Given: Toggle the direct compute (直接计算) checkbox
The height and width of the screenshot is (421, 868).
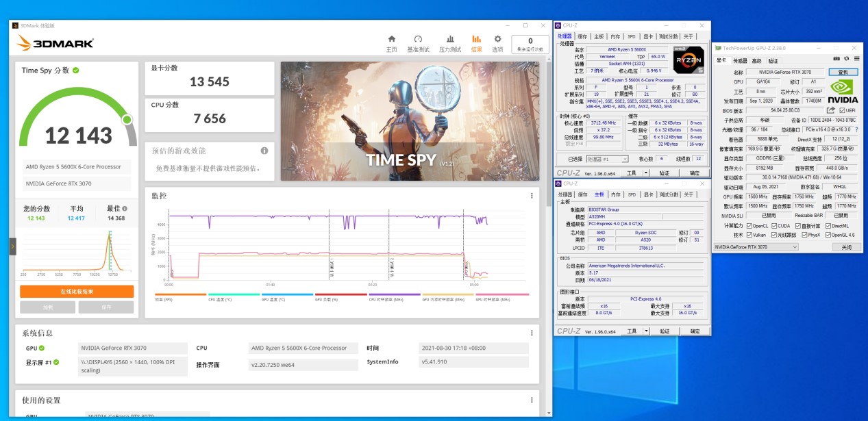Looking at the screenshot, I should tap(799, 225).
